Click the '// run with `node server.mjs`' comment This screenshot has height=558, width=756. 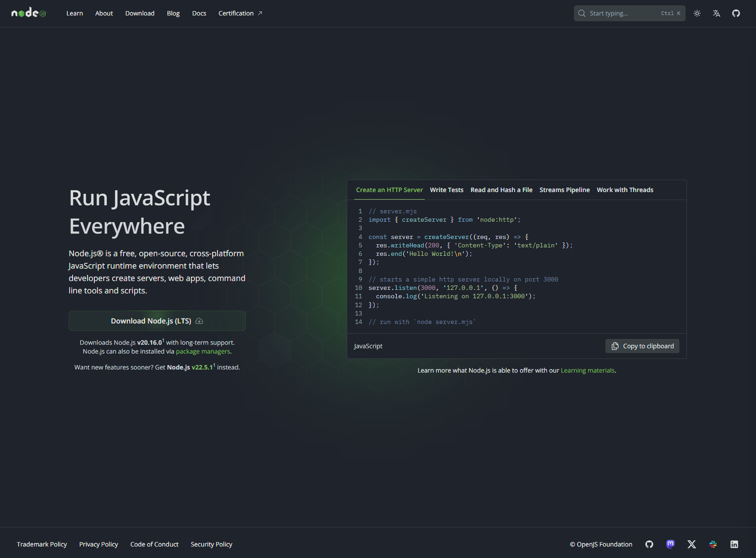tap(422, 322)
